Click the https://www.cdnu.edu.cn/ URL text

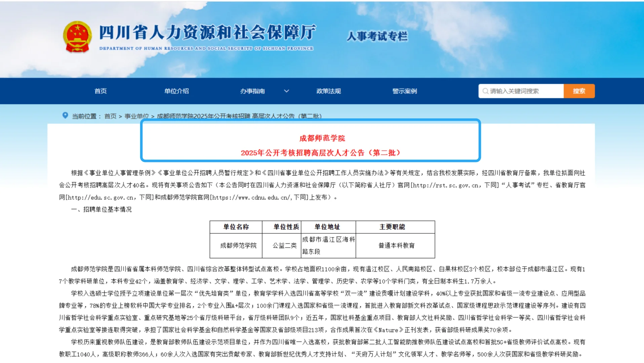251,198
